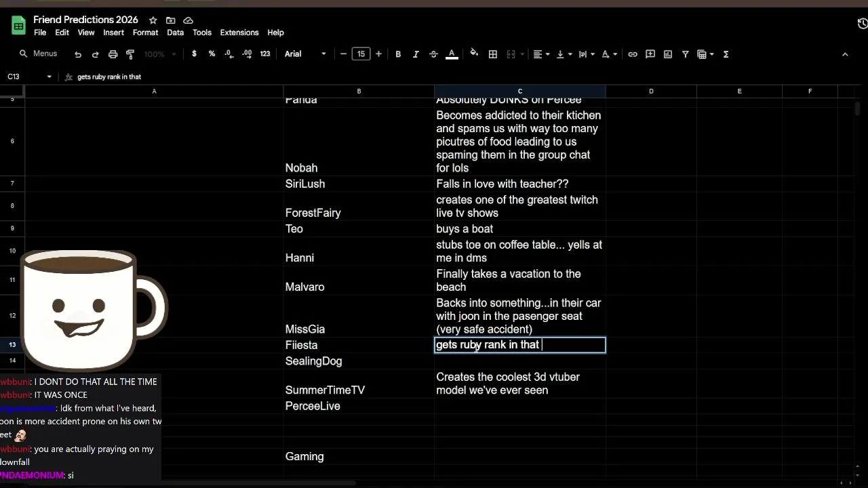Click the Insert chart icon
This screenshot has width=868, height=488.
[x=668, y=54]
